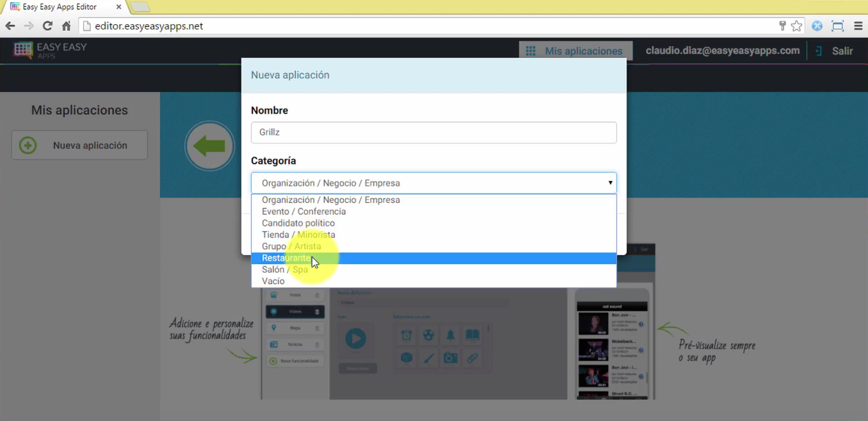Switch to Easy Easy Apps Editor tab
Screen dimensions: 868x421
tap(63, 7)
